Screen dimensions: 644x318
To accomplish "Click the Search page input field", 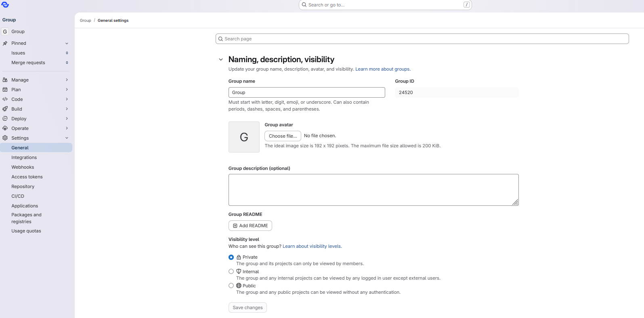I will tap(422, 39).
